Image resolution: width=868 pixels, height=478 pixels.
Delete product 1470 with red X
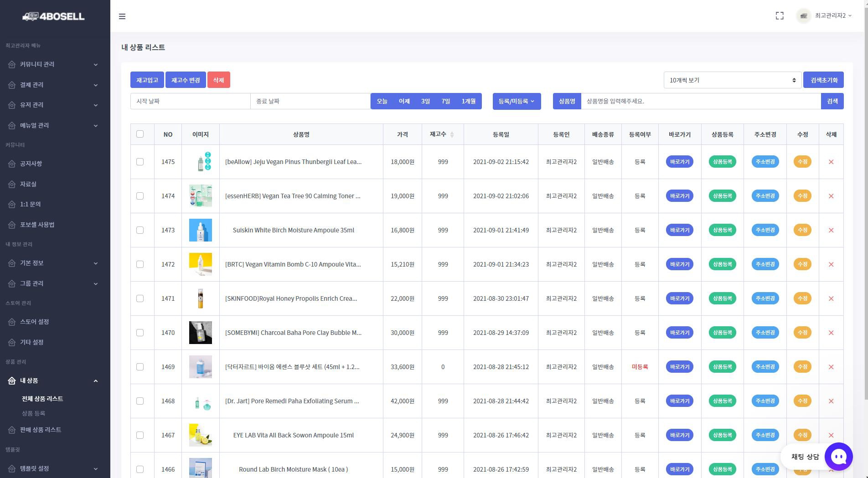(x=831, y=333)
